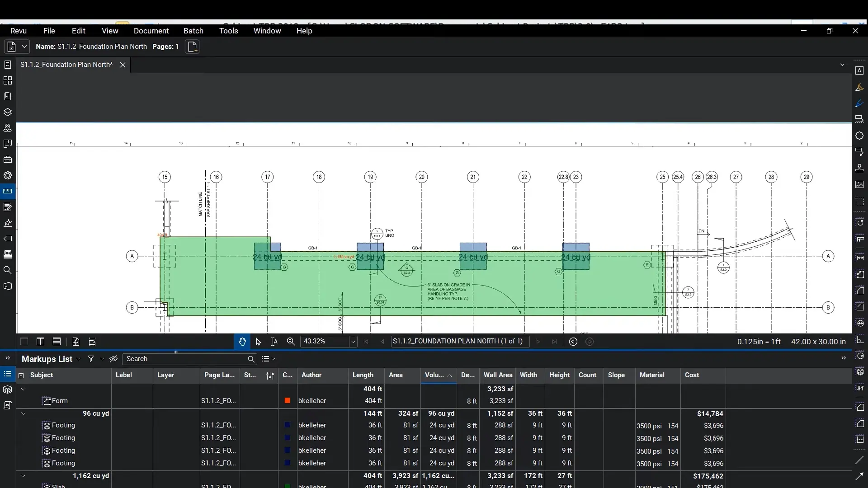The width and height of the screenshot is (868, 488).
Task: Select the Pan hand tool
Action: point(242,342)
